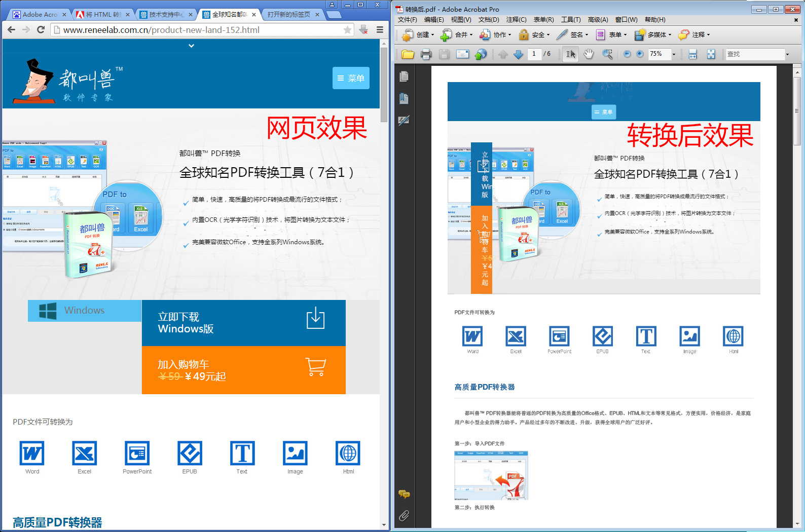Open the Signatures panel in Acrobat sidebar
This screenshot has height=532, width=805.
click(x=404, y=121)
